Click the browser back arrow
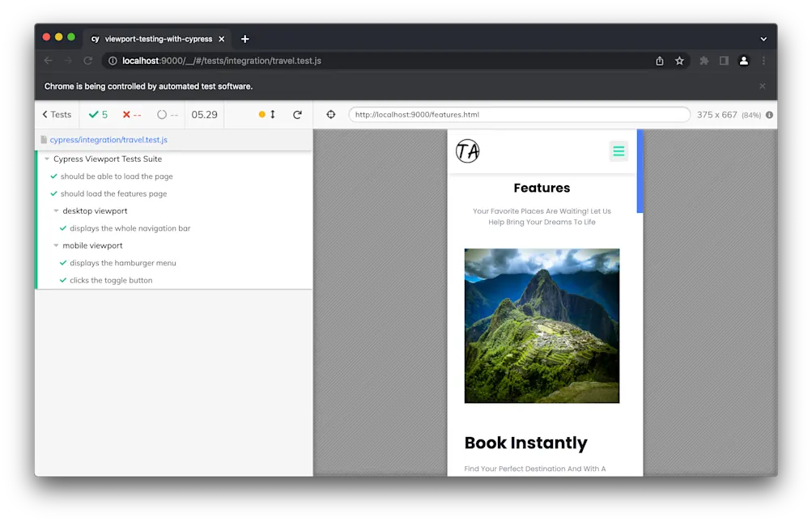 48,61
